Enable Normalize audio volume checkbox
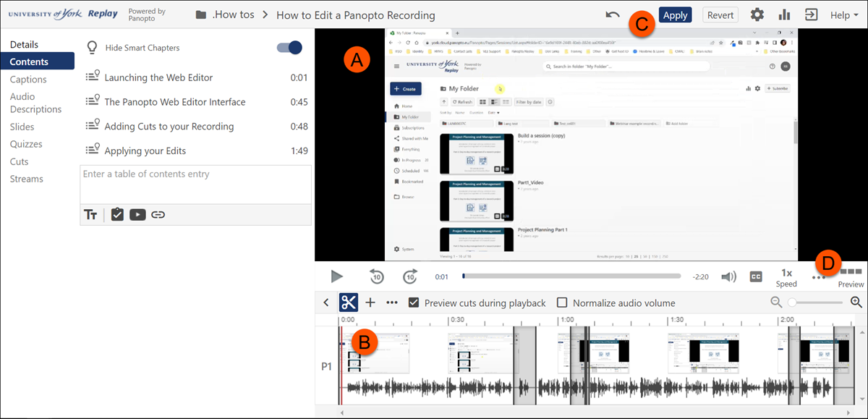 [x=562, y=302]
